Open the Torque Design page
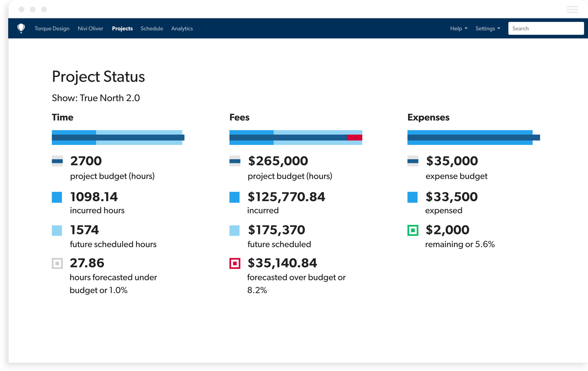 (x=52, y=28)
